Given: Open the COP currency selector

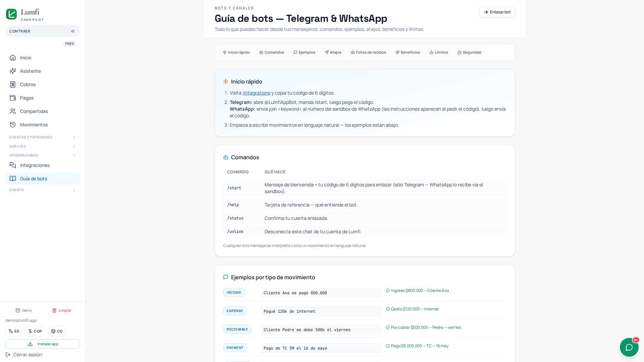Looking at the screenshot, I should pos(35,331).
